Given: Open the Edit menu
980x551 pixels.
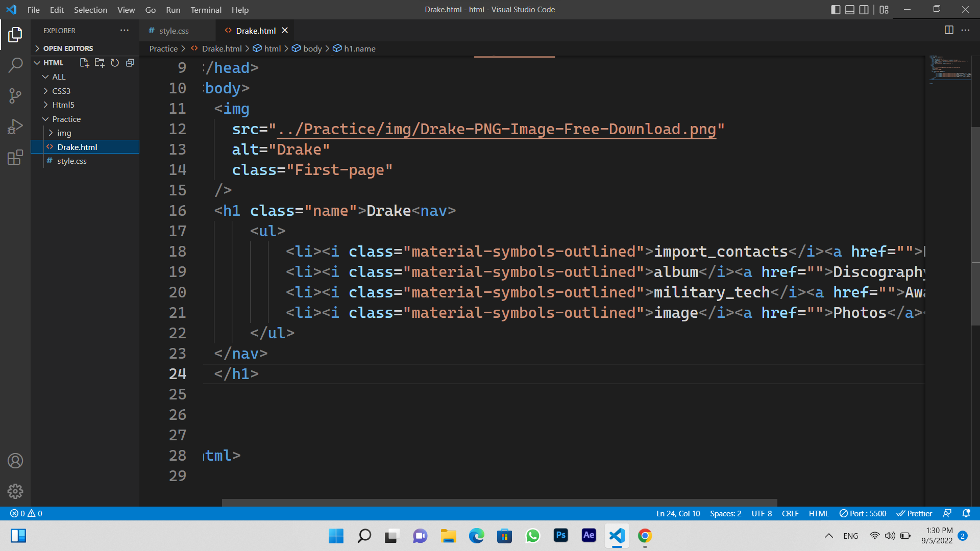Looking at the screenshot, I should pyautogui.click(x=57, y=10).
